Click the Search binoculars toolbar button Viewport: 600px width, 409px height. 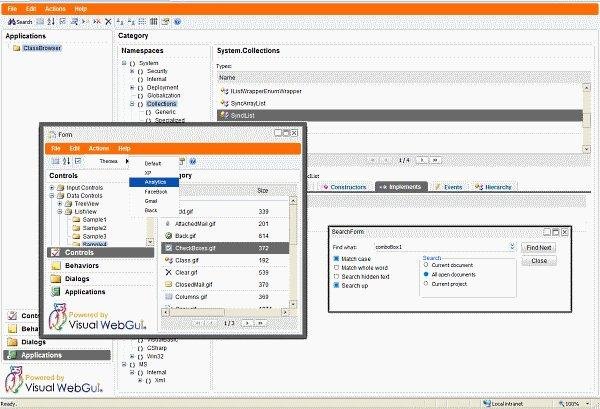[20, 22]
